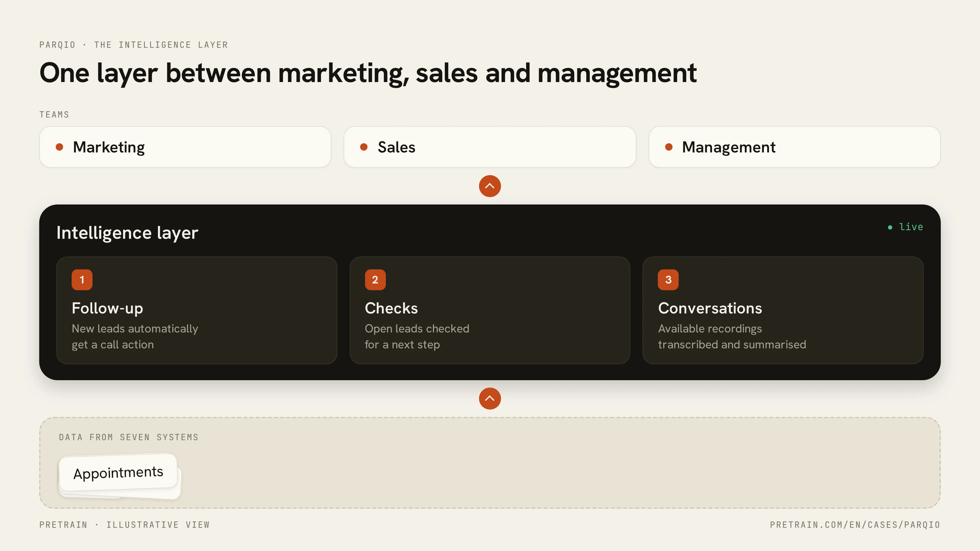
Task: Open the Follow-up card
Action: point(197,310)
